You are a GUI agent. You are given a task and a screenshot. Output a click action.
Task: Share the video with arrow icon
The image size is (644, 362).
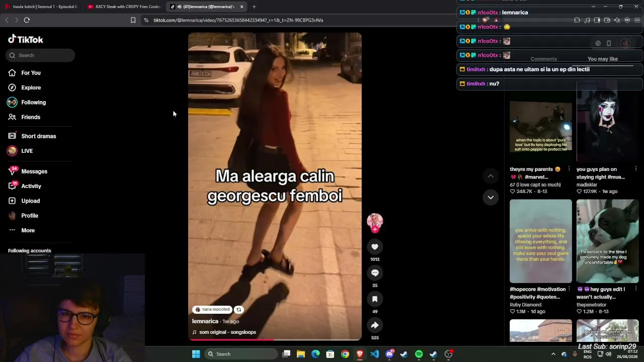coord(375,325)
